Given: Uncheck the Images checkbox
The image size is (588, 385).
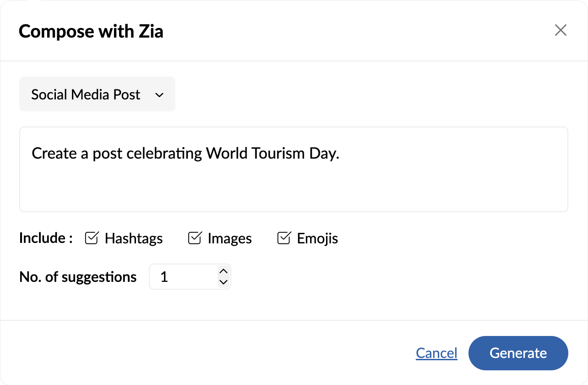Looking at the screenshot, I should point(195,238).
